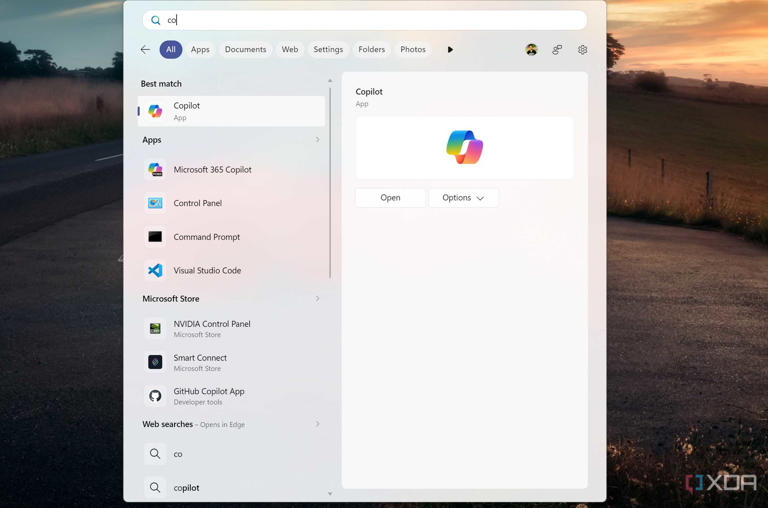Viewport: 768px width, 508px height.
Task: Select the Smart Connect store result
Action: tap(231, 362)
